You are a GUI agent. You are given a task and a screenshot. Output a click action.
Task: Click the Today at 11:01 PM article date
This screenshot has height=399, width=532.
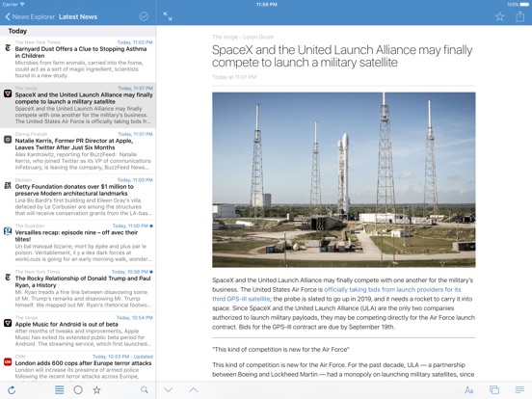[x=234, y=77]
